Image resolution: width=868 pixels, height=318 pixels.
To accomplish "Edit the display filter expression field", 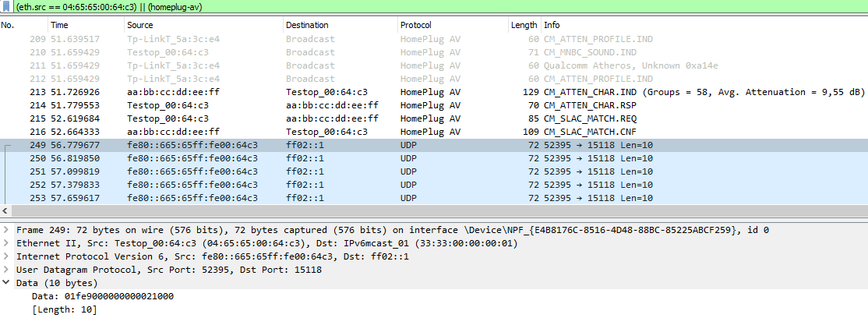I will [x=440, y=7].
